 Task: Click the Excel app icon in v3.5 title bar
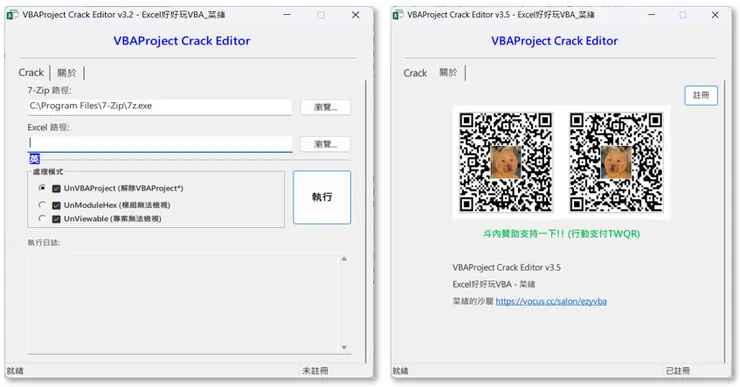(x=398, y=15)
